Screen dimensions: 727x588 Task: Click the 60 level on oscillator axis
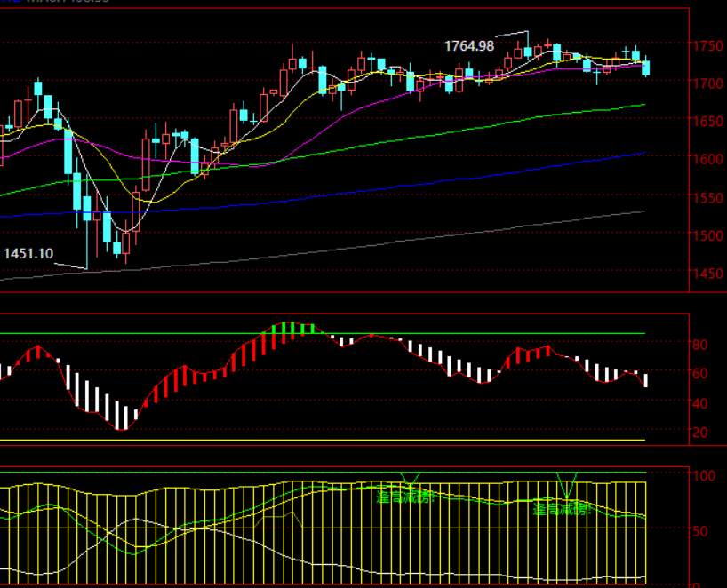(700, 373)
